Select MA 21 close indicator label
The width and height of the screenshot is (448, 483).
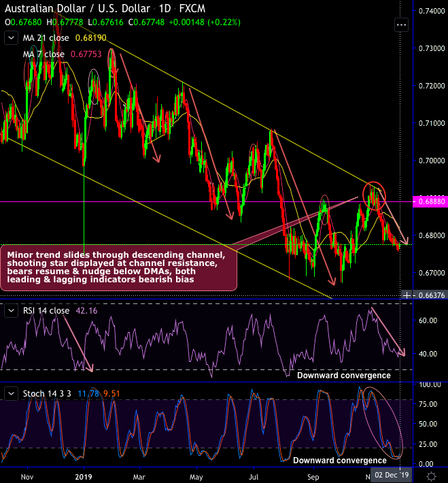(x=46, y=38)
